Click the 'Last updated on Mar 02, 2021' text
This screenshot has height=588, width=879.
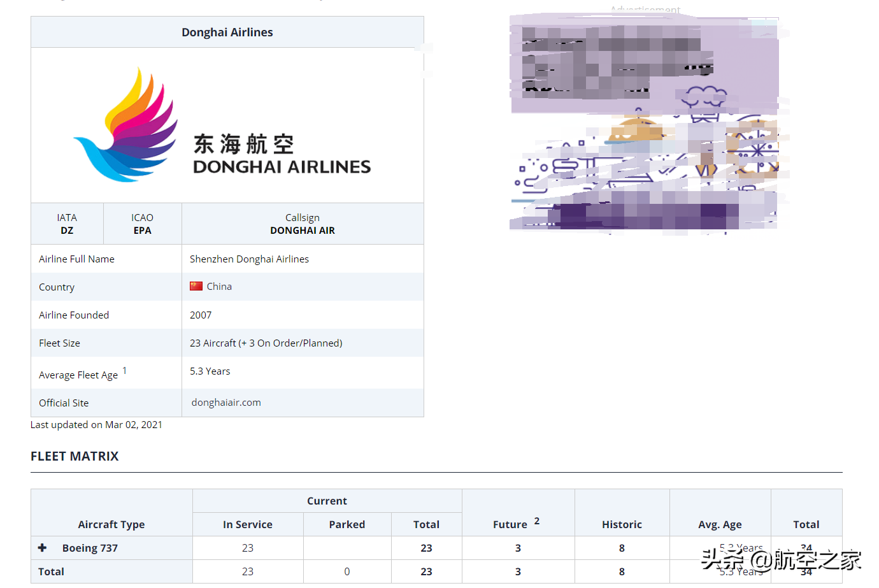pos(96,425)
